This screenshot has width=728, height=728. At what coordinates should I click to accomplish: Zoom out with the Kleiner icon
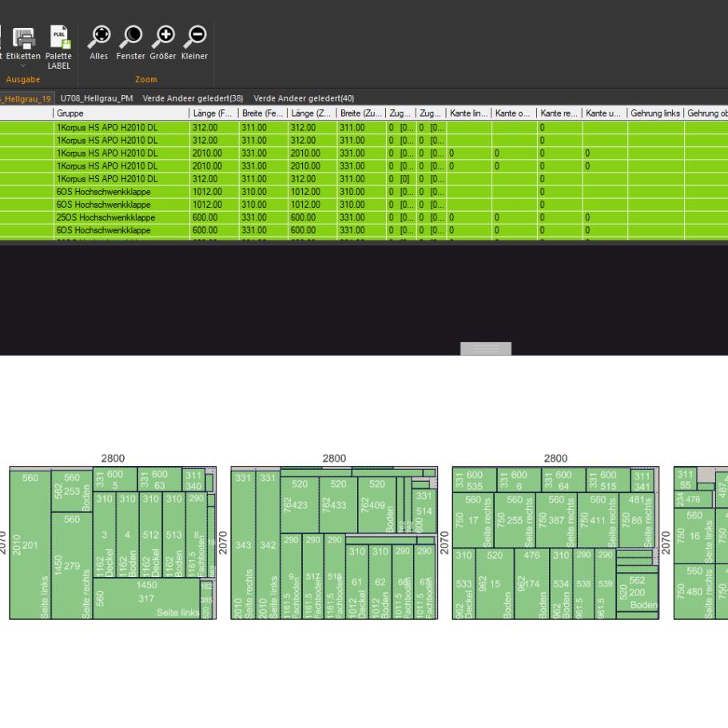tap(194, 37)
